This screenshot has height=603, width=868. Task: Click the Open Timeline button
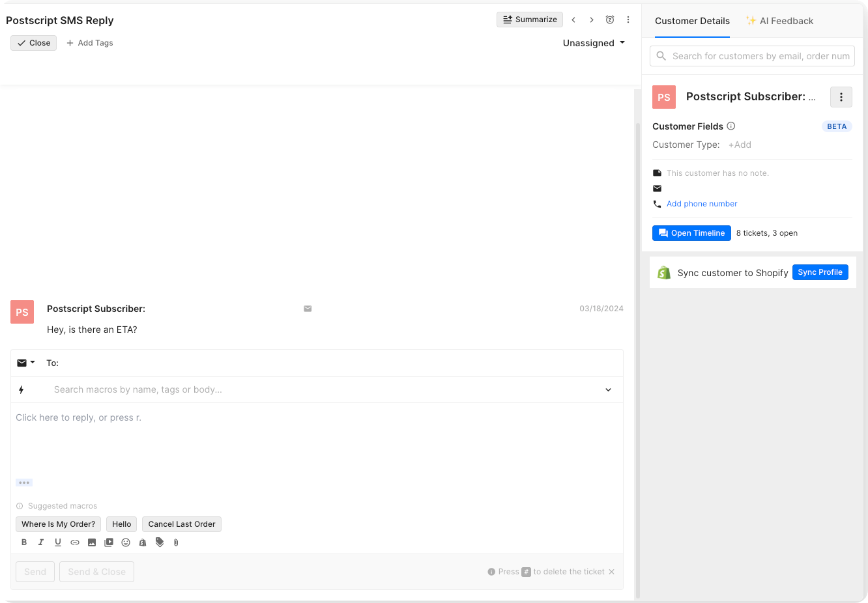[x=691, y=233]
